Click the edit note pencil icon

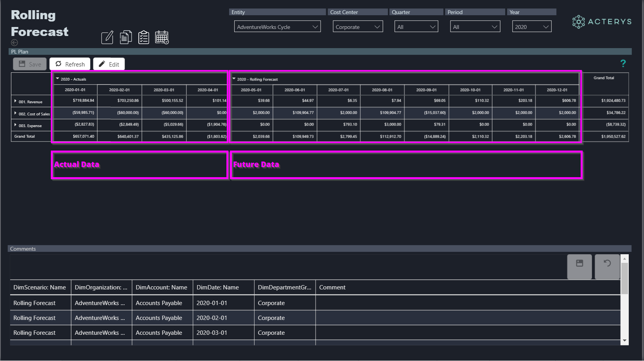tap(107, 38)
